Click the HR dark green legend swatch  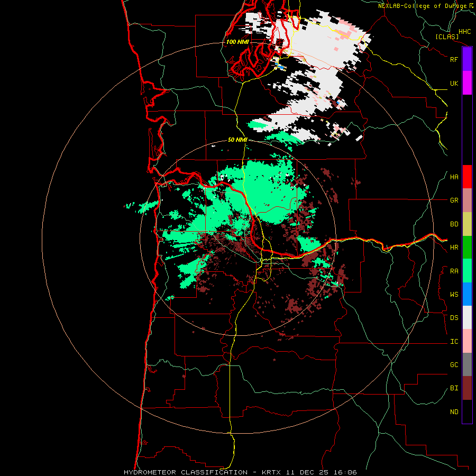click(467, 247)
